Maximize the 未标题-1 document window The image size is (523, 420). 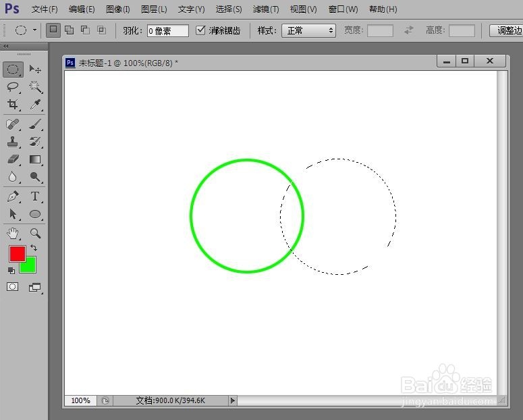pyautogui.click(x=465, y=61)
